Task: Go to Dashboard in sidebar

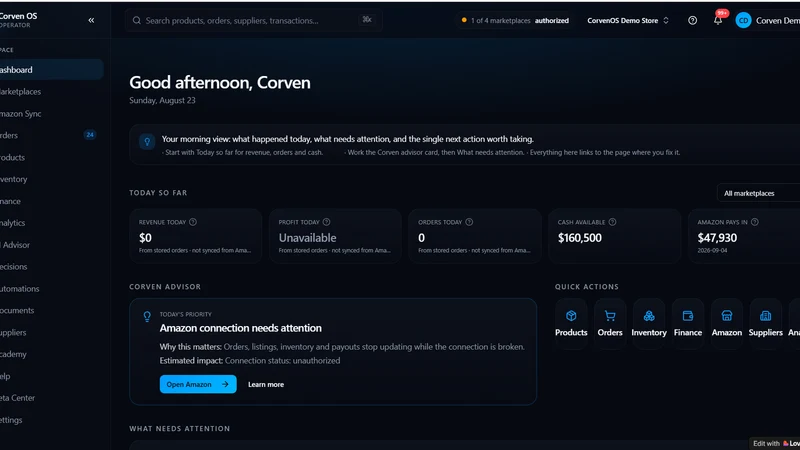Action: coord(51,70)
